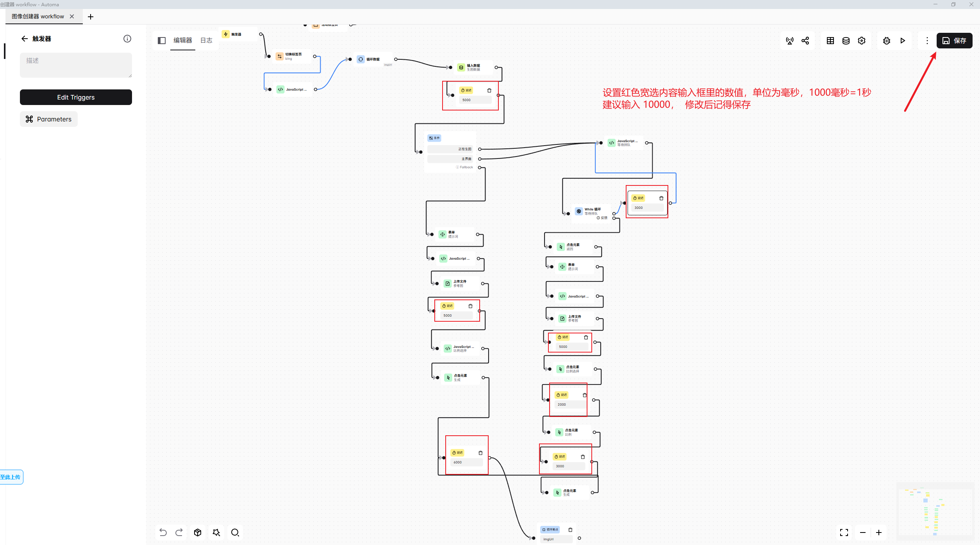
Task: Click the imgUrl field in 循环断点 block
Action: click(557, 539)
